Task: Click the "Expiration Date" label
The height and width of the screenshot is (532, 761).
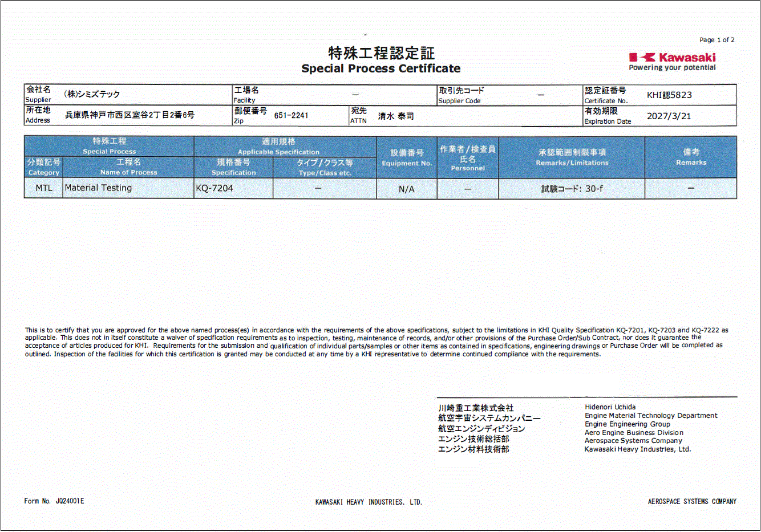Action: tap(608, 121)
